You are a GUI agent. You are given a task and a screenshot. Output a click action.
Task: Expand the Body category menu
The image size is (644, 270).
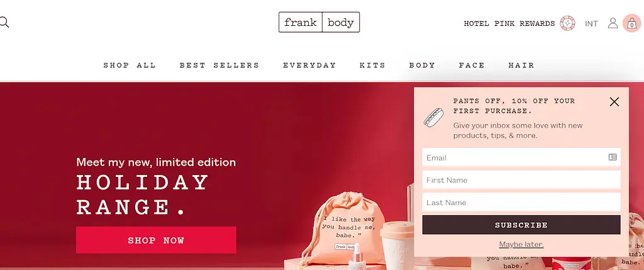pyautogui.click(x=422, y=65)
